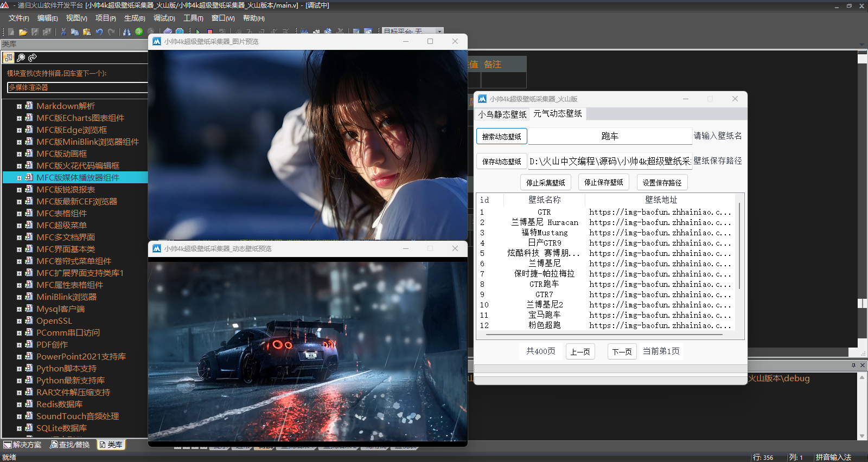Open the 帮助(H) menu

[253, 18]
